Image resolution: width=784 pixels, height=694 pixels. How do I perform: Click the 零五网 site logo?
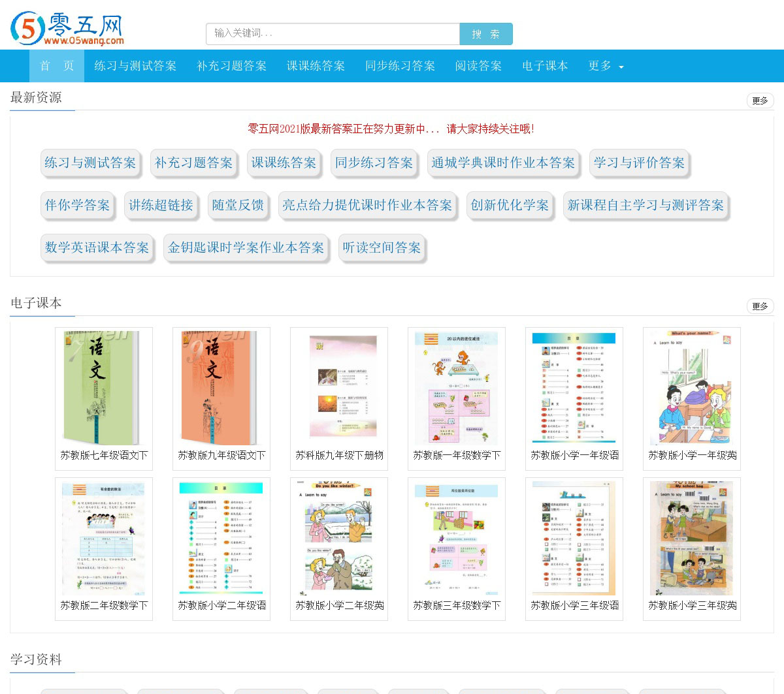tap(67, 29)
